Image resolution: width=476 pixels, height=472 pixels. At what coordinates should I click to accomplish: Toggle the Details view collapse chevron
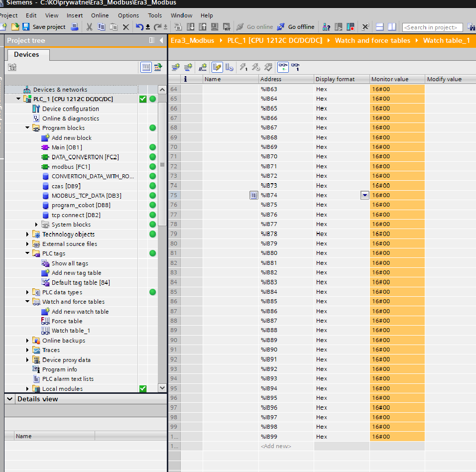point(10,399)
